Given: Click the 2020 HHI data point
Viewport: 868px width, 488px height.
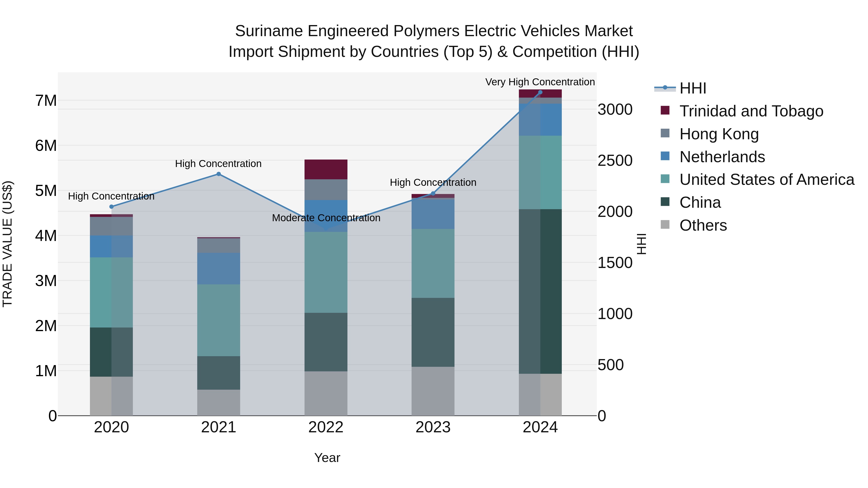Looking at the screenshot, I should 112,207.
